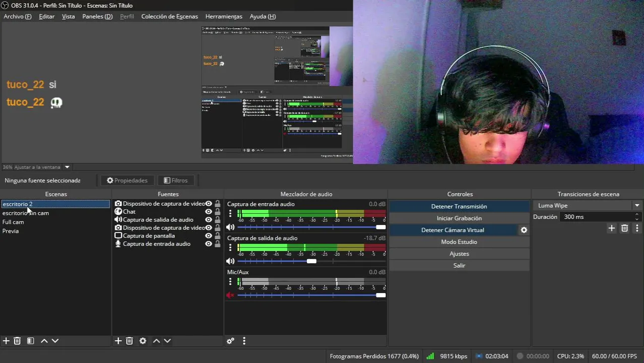Move scene up in Escenas toolbar
Image resolution: width=644 pixels, height=363 pixels.
click(x=44, y=341)
